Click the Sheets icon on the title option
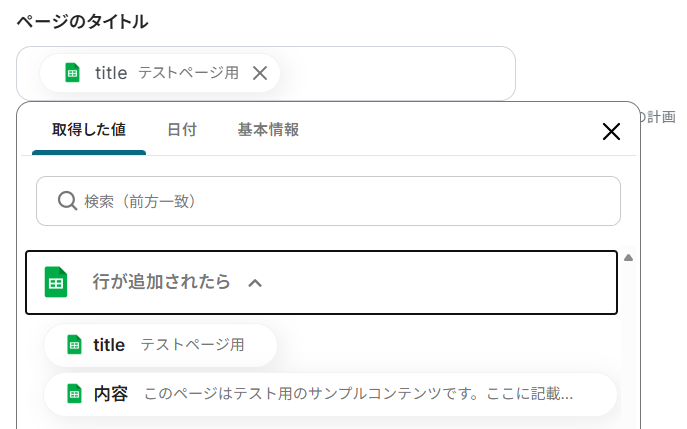This screenshot has width=687, height=429. click(74, 345)
